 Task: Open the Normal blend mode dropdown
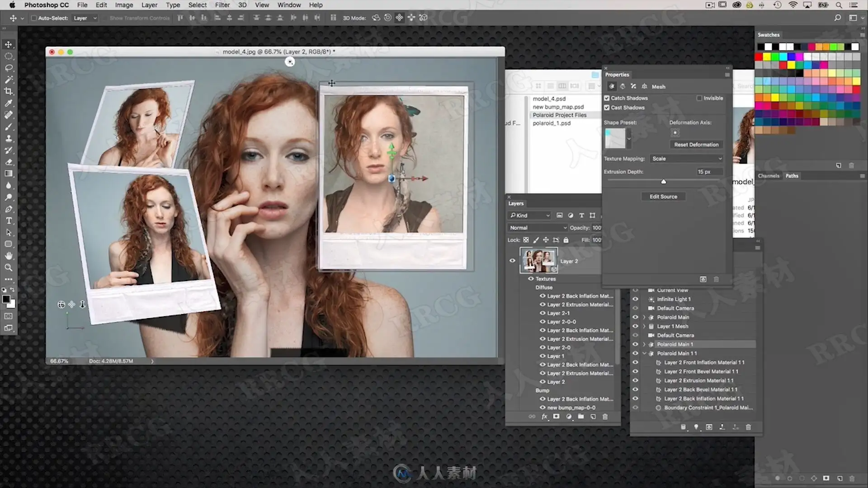[538, 228]
